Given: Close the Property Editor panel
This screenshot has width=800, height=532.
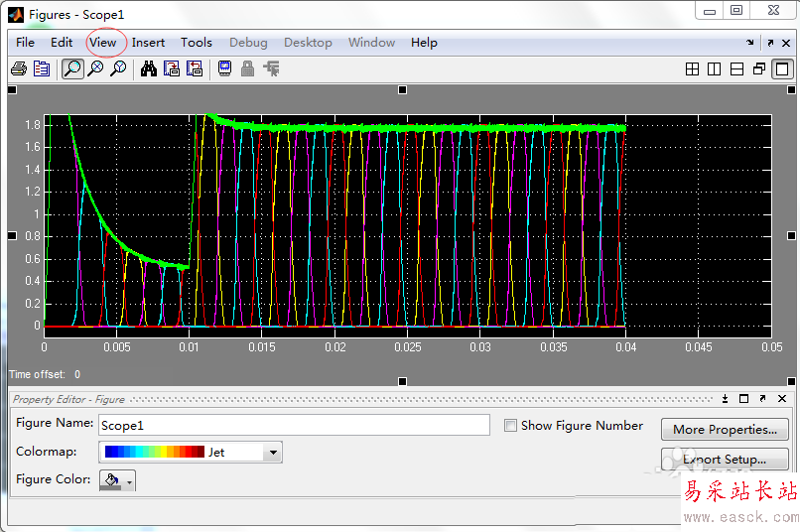Looking at the screenshot, I should coord(782,399).
